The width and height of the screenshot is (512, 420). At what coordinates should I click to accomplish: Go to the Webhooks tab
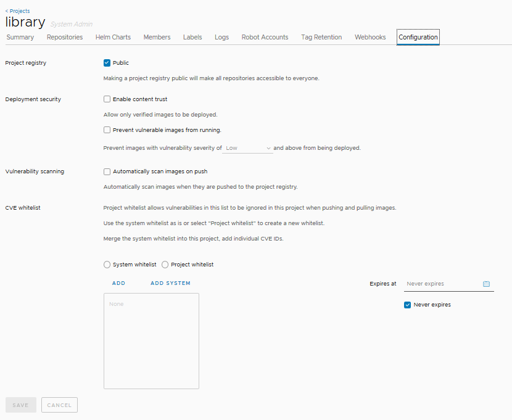point(370,37)
